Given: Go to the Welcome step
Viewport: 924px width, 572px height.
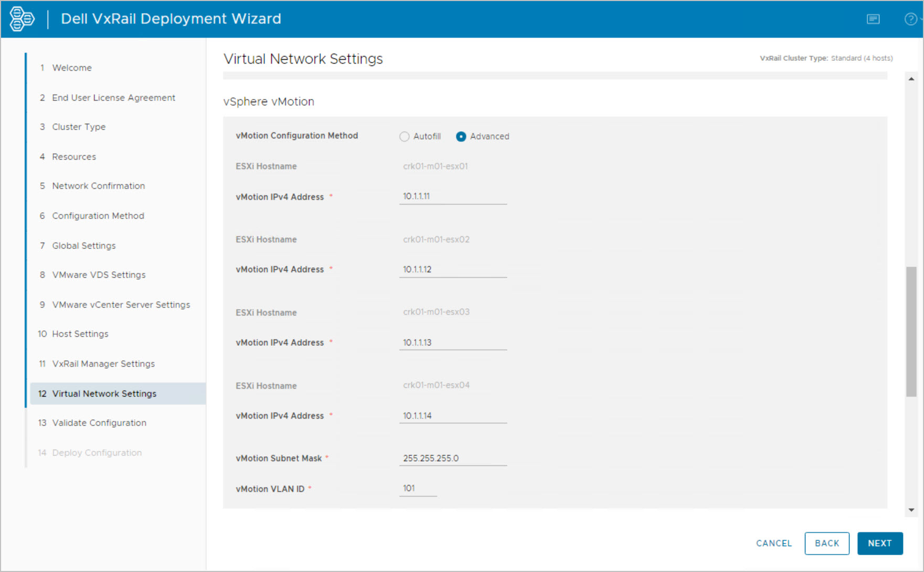Looking at the screenshot, I should [x=72, y=68].
